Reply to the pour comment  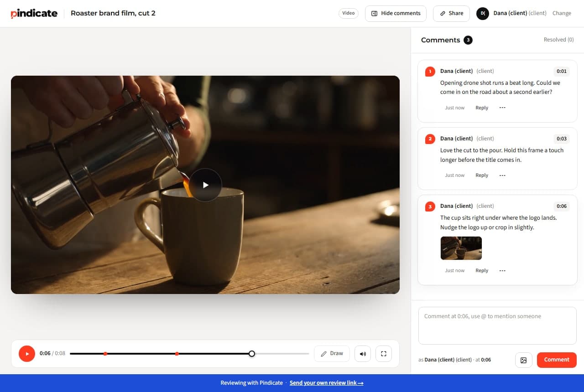pyautogui.click(x=482, y=175)
